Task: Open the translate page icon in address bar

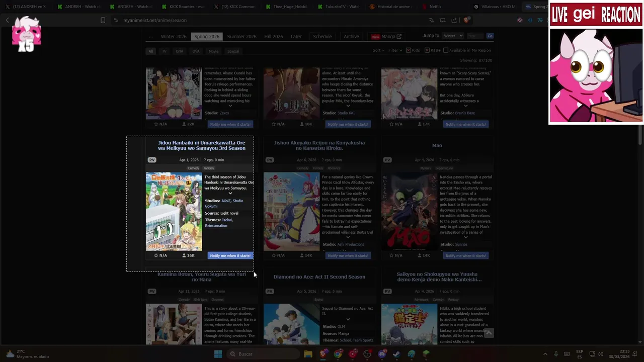Action: tap(431, 20)
